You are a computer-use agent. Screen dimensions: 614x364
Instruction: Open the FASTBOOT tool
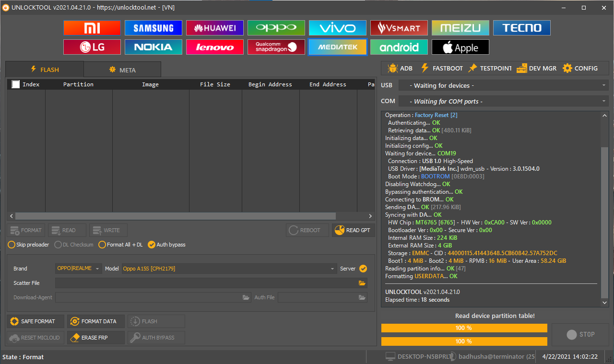[x=442, y=68]
